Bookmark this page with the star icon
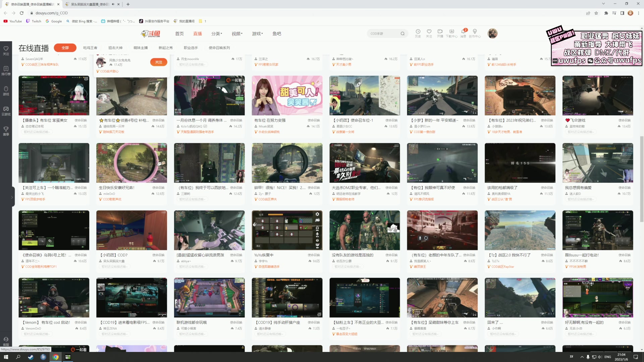Viewport: 644px width, 362px height. (x=596, y=13)
